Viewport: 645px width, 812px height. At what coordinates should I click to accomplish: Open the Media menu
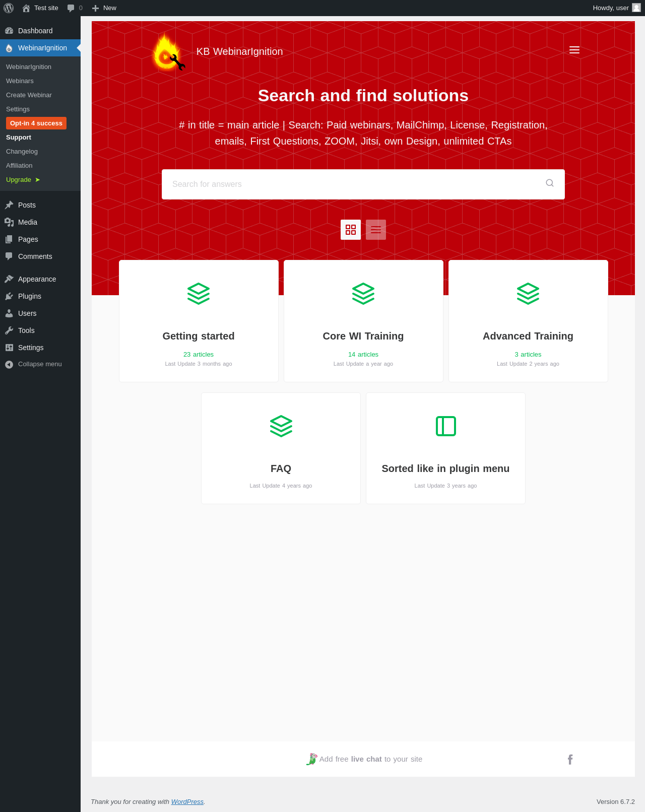(40, 222)
